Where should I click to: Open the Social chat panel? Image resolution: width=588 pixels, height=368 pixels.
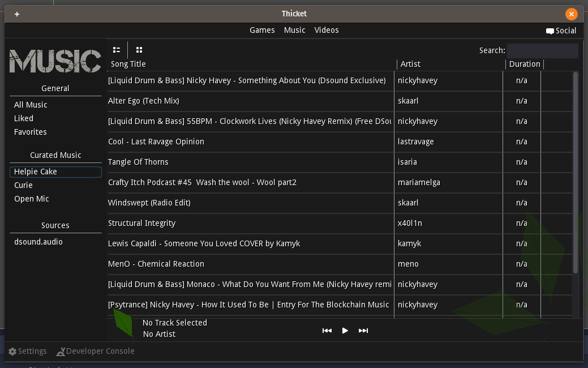(x=561, y=31)
